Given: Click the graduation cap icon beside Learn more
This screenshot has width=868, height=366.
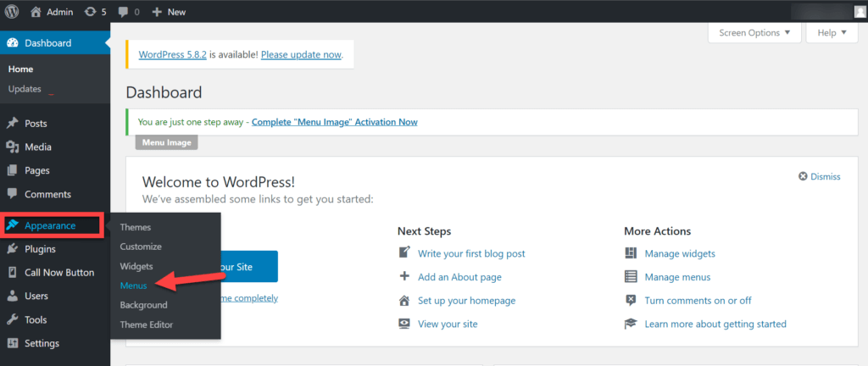Looking at the screenshot, I should [631, 324].
